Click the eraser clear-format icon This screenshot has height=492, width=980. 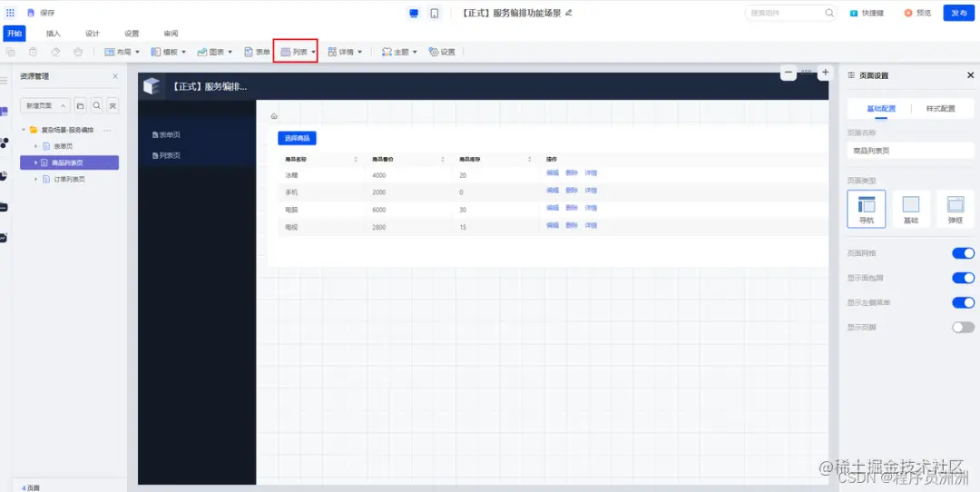pos(55,52)
